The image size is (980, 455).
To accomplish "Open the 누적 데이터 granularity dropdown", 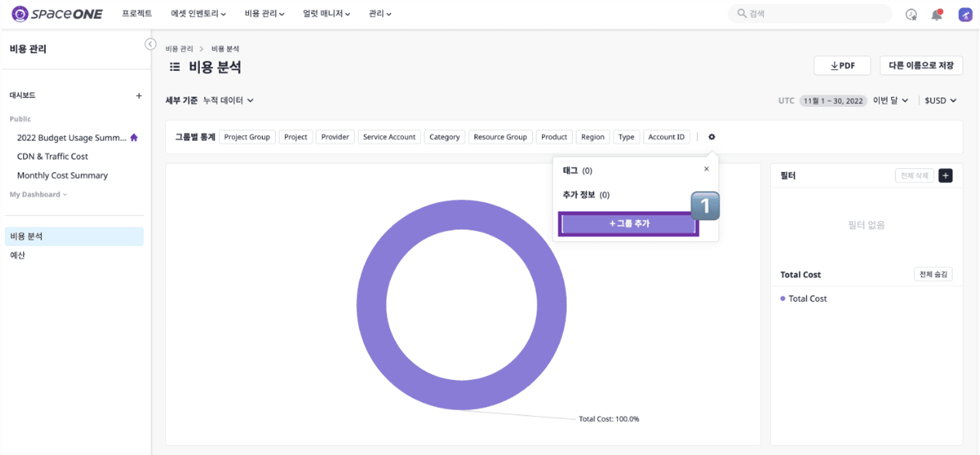I will point(228,100).
